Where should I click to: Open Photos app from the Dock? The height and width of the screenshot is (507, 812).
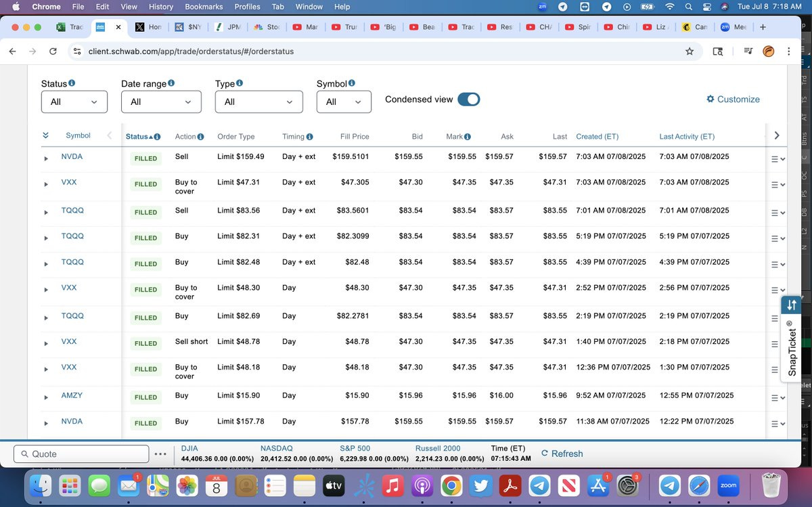pos(187,485)
